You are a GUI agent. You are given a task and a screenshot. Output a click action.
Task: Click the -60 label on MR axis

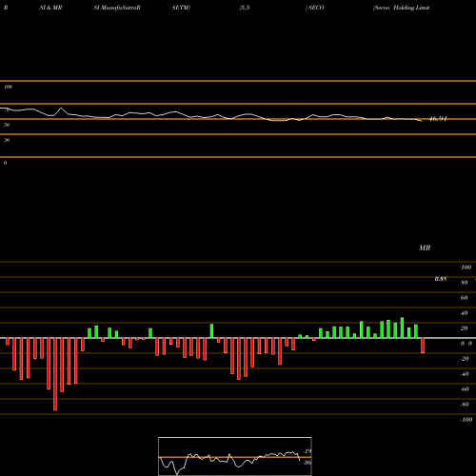tap(465, 389)
